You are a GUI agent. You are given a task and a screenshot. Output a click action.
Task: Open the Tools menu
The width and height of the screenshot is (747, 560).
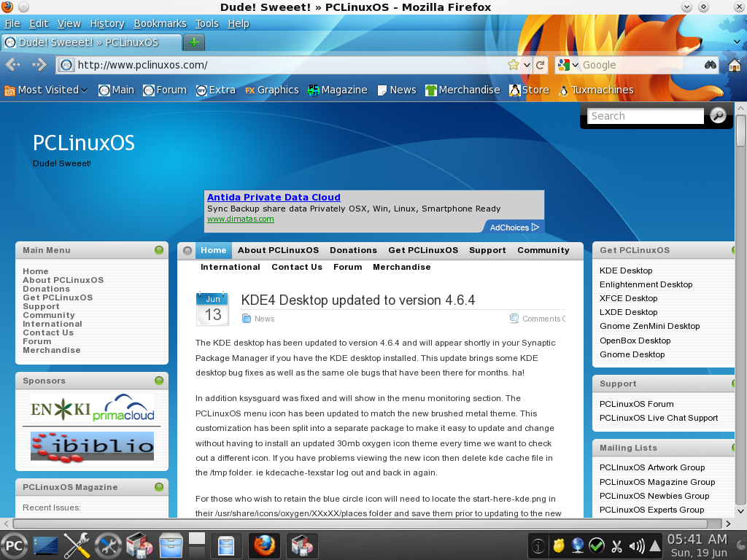click(206, 23)
